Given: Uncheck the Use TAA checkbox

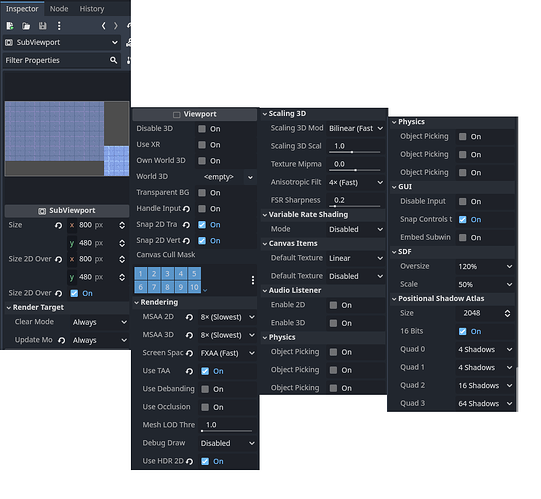Looking at the screenshot, I should 205,371.
